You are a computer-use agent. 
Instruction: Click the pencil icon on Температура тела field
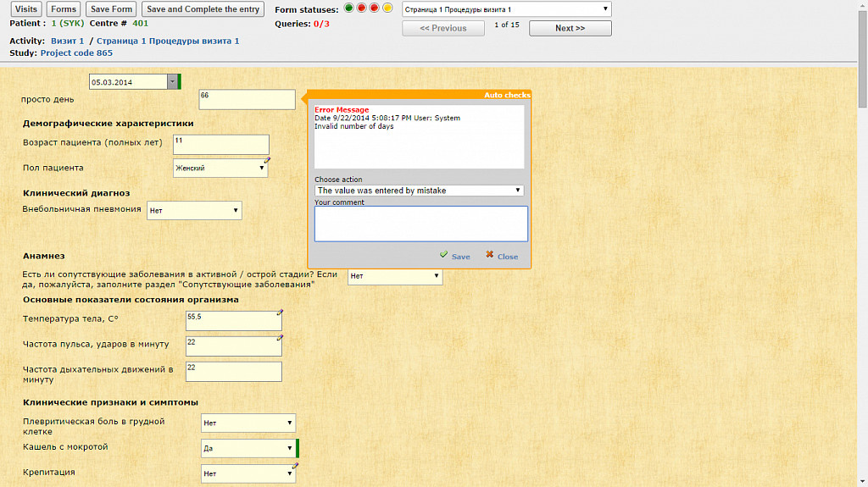(x=280, y=313)
